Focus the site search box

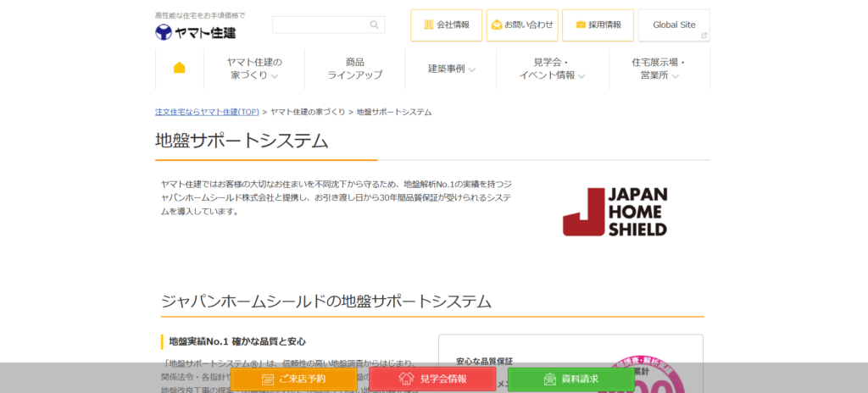(328, 25)
